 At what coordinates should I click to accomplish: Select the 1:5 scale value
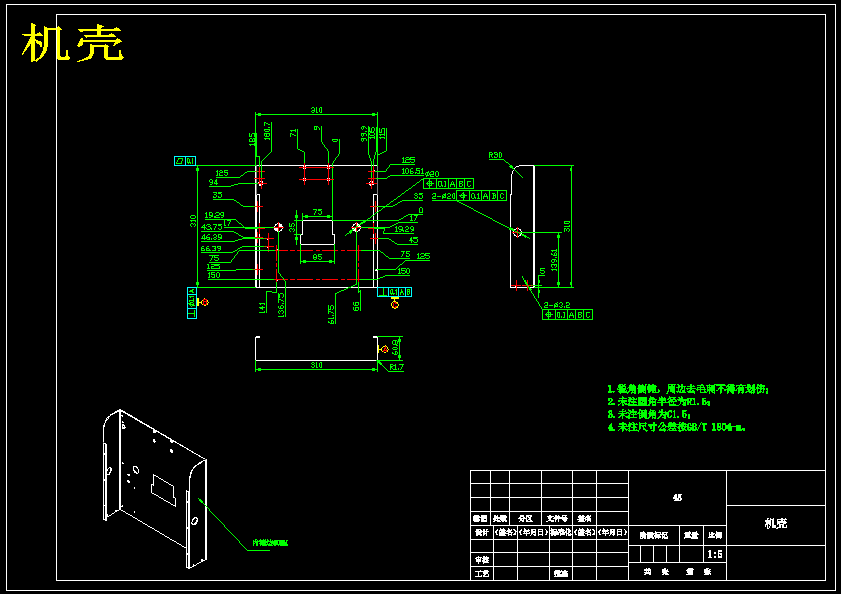point(715,554)
